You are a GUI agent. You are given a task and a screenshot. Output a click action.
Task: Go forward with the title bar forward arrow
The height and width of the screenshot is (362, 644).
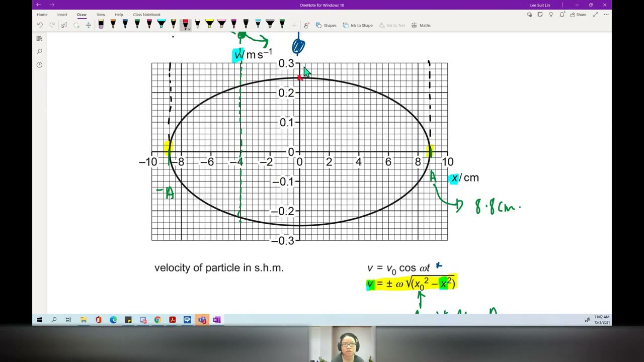pos(52,5)
